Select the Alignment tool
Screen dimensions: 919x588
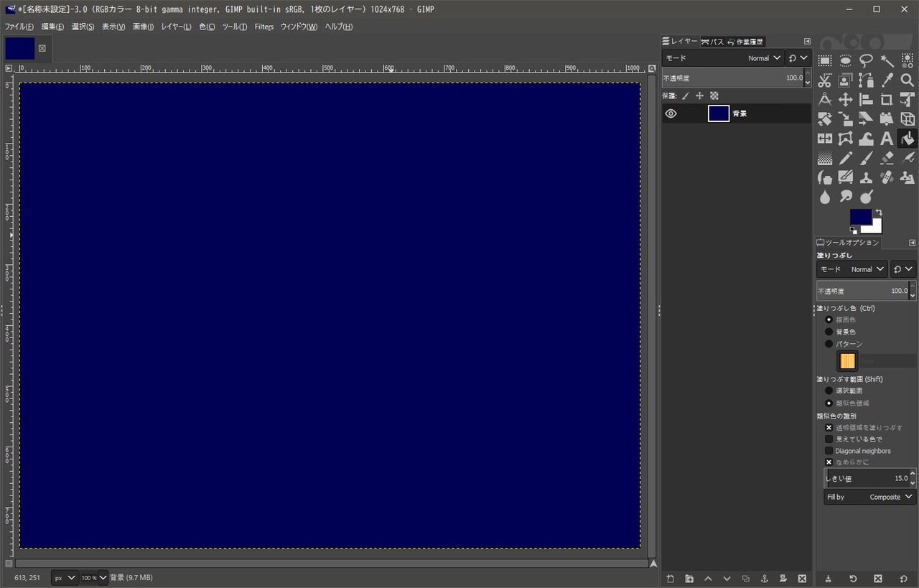867,100
